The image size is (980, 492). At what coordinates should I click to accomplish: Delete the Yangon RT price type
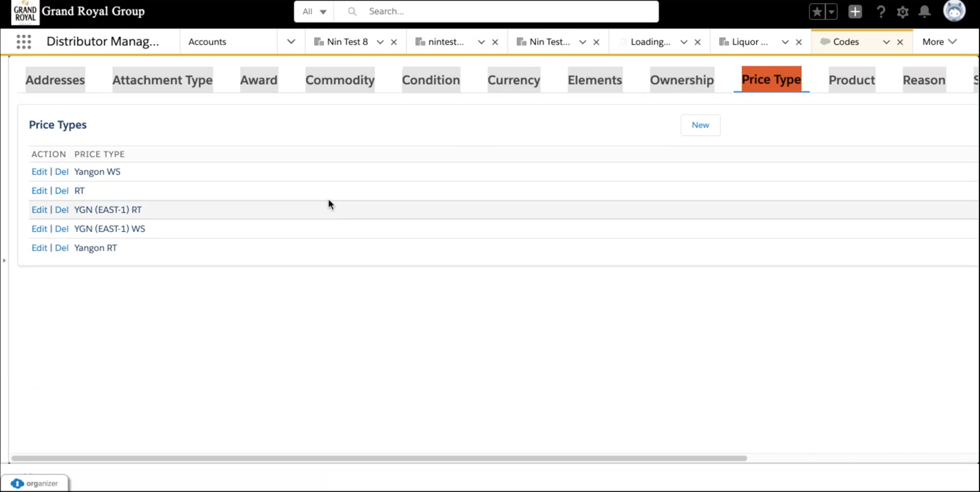tap(62, 248)
